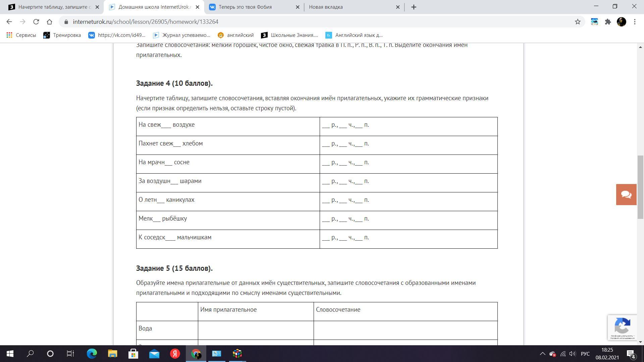The width and height of the screenshot is (644, 362).
Task: Open Chrome three-dot menu
Action: tap(635, 22)
